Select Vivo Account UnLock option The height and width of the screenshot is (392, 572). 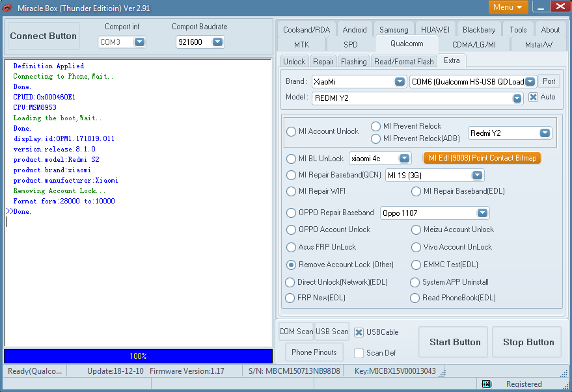click(x=416, y=247)
